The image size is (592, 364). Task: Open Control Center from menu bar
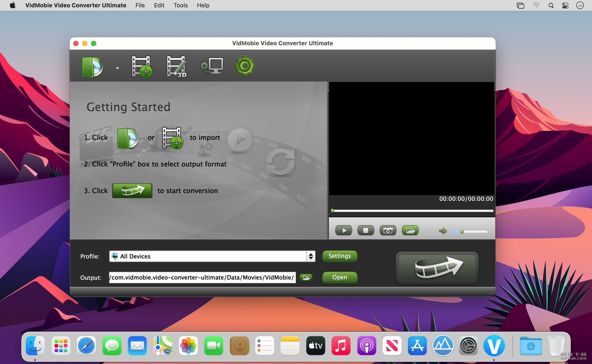[x=565, y=5]
